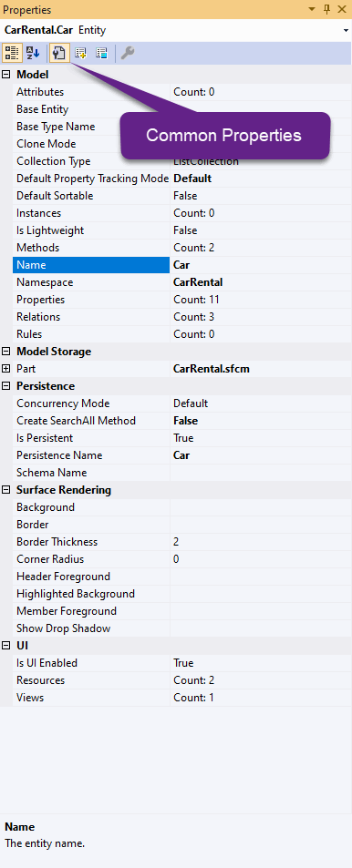Viewport: 352px width, 868px height.
Task: Open the Methods Count: 2 value
Action: [x=261, y=248]
